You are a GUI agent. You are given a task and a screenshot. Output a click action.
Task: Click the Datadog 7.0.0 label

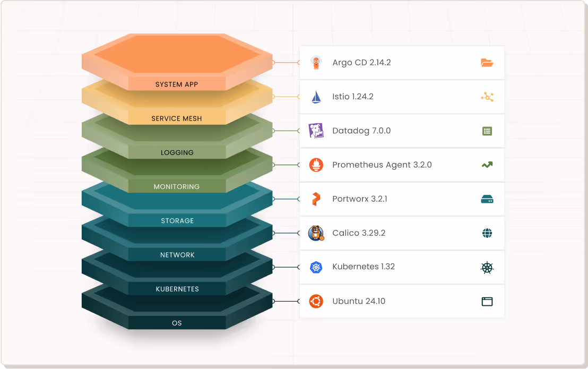coord(361,131)
